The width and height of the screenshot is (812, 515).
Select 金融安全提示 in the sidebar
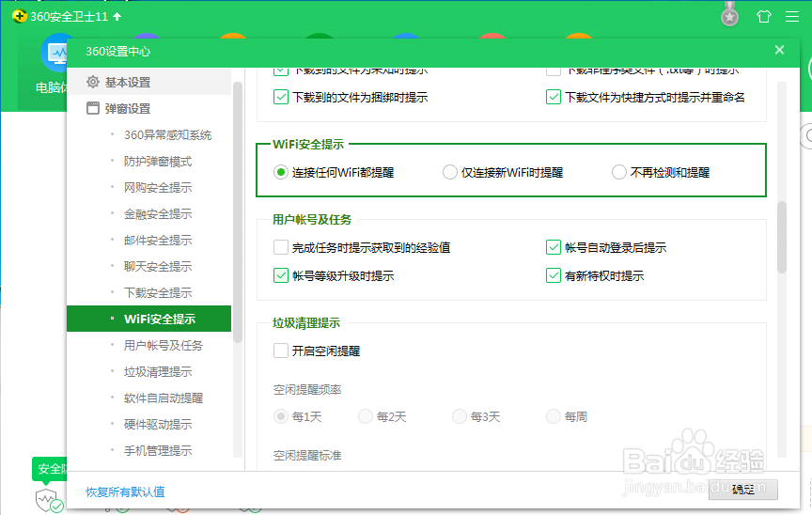[x=158, y=213]
